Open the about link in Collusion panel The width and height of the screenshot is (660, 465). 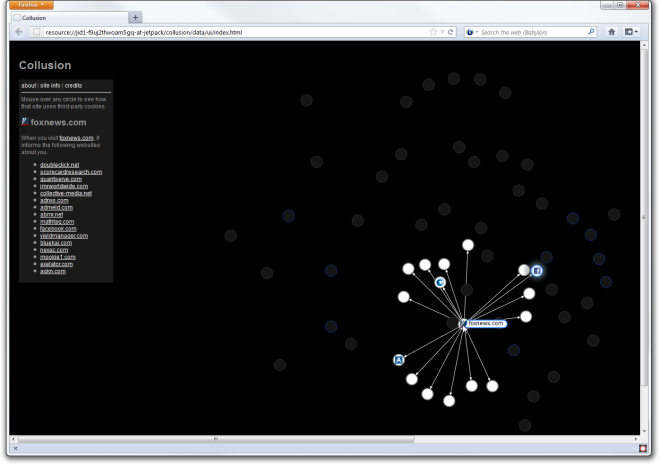(x=29, y=85)
